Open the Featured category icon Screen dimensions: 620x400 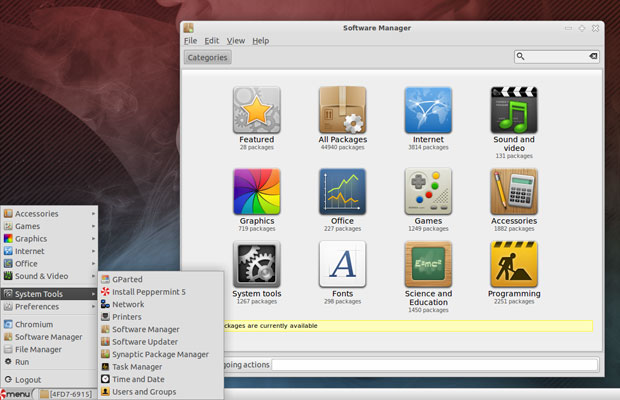(x=257, y=110)
